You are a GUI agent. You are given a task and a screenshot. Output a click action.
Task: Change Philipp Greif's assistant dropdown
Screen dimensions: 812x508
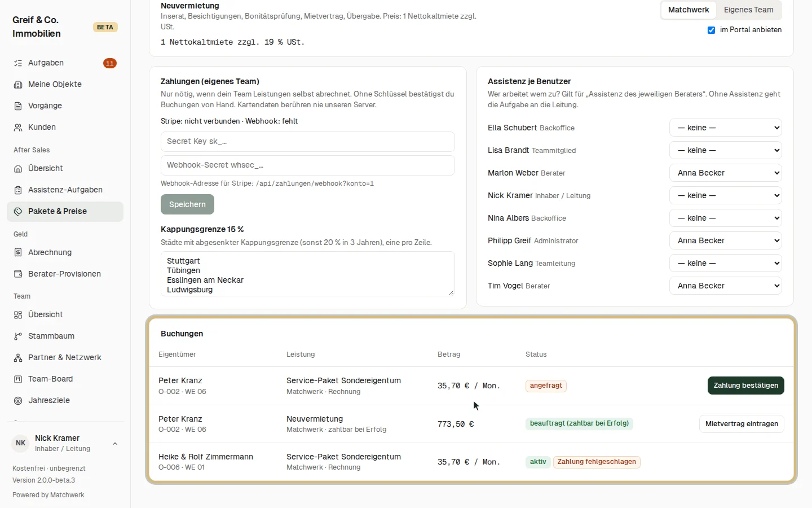click(726, 240)
